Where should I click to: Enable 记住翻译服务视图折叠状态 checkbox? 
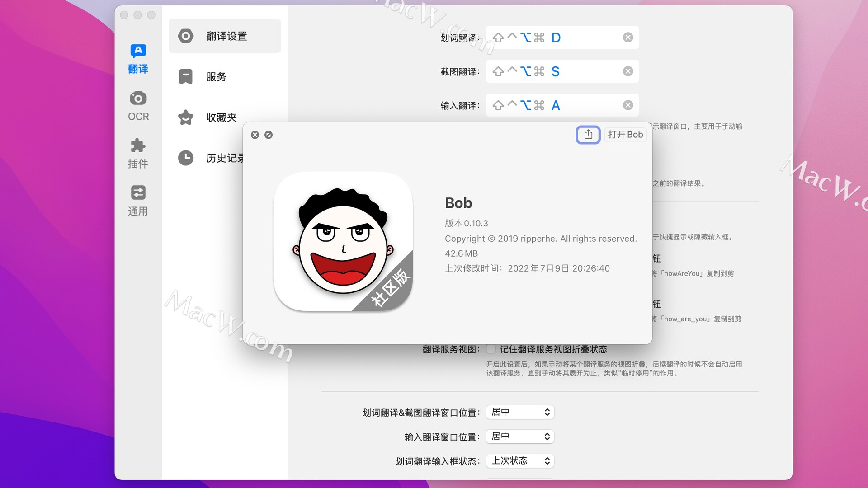pos(491,349)
